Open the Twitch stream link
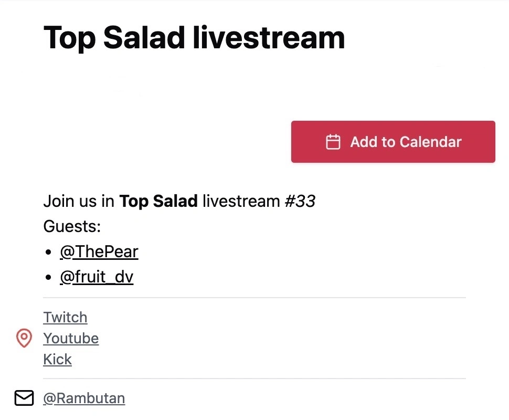Screen dimensions: 509x420 click(x=65, y=318)
